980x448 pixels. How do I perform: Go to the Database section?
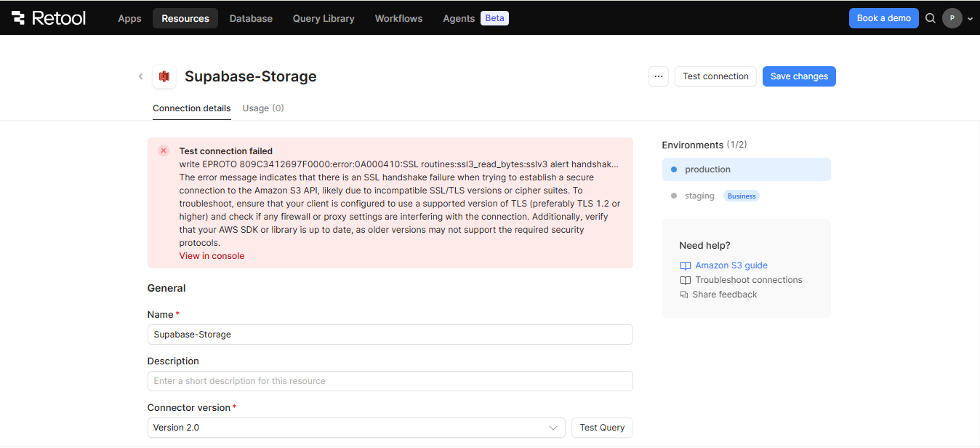point(251,18)
